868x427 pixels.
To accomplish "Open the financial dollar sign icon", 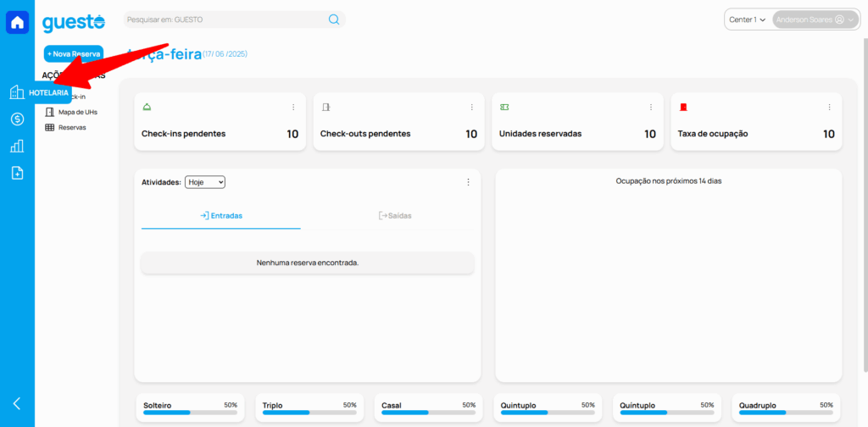I will click(17, 119).
